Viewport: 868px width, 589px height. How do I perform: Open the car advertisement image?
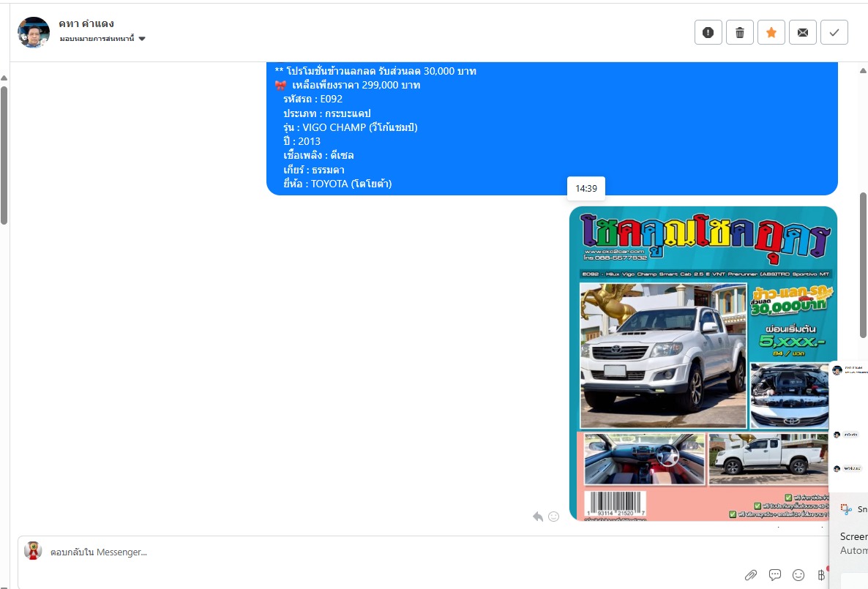[x=703, y=363]
